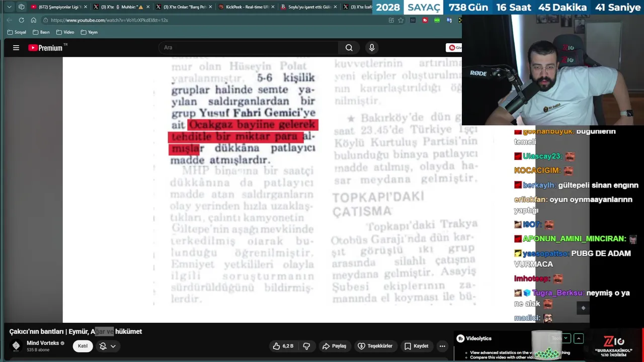Screen dimensions: 644x362
Task: Click the Katıl join button
Action: pyautogui.click(x=83, y=346)
